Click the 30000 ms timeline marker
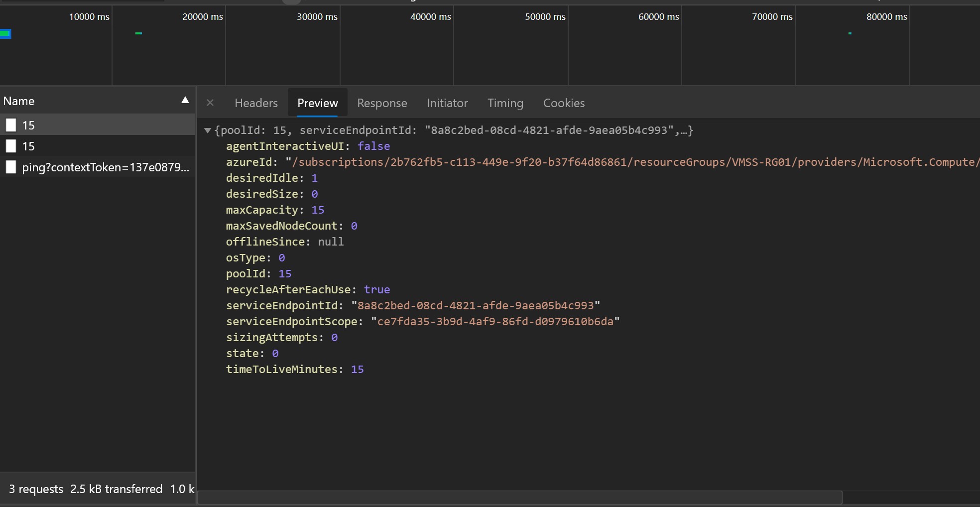This screenshot has height=507, width=980. pyautogui.click(x=317, y=16)
